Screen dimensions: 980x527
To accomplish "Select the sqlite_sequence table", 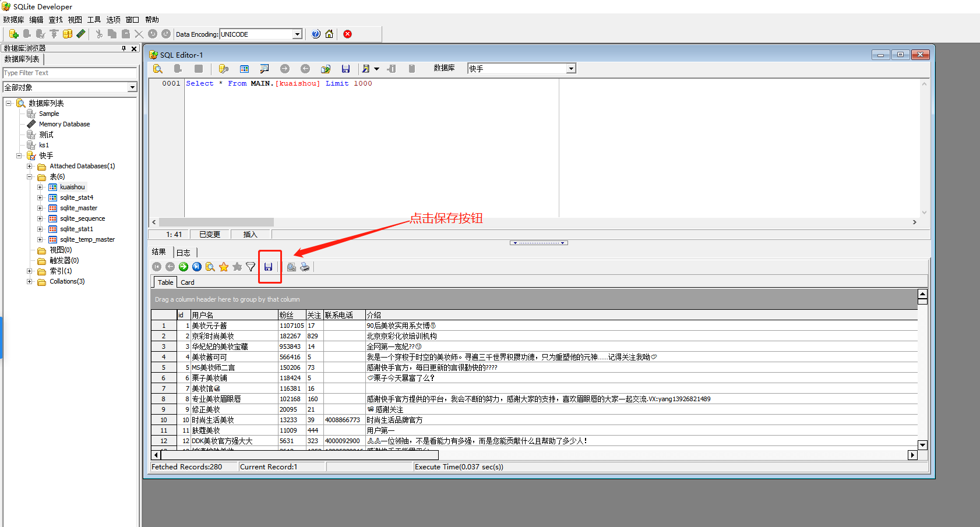I will (82, 218).
